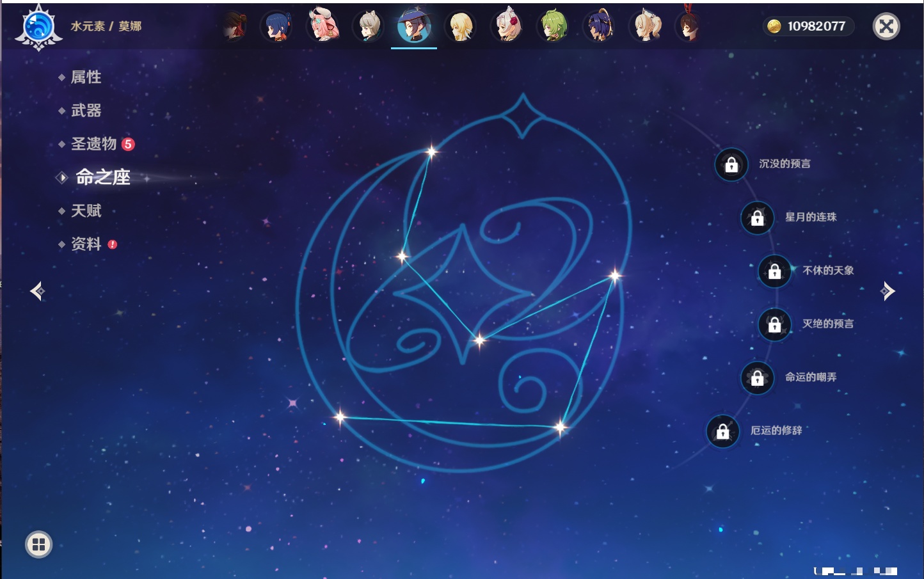Switch to the 天赋 talents tab
The image size is (924, 579).
(86, 210)
